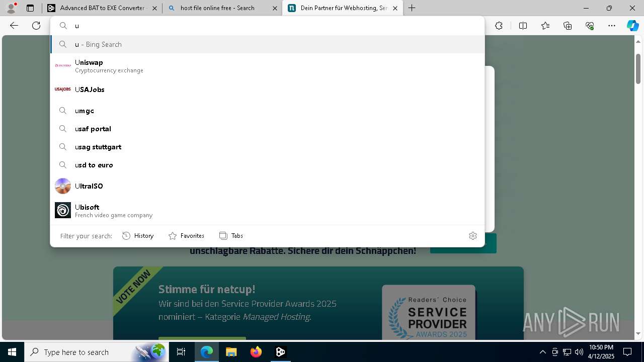Image resolution: width=644 pixels, height=362 pixels.
Task: Click the taskbar 'Type here to search' box
Action: tap(97, 352)
